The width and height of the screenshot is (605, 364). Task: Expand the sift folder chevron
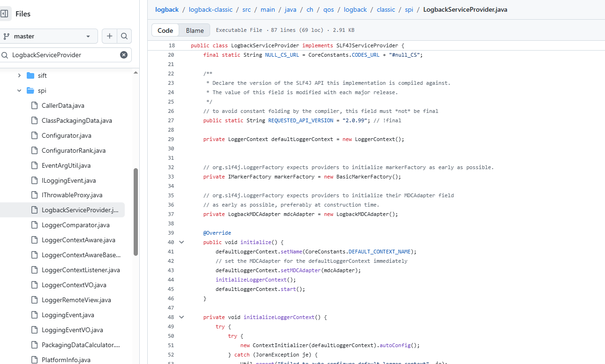pyautogui.click(x=19, y=75)
